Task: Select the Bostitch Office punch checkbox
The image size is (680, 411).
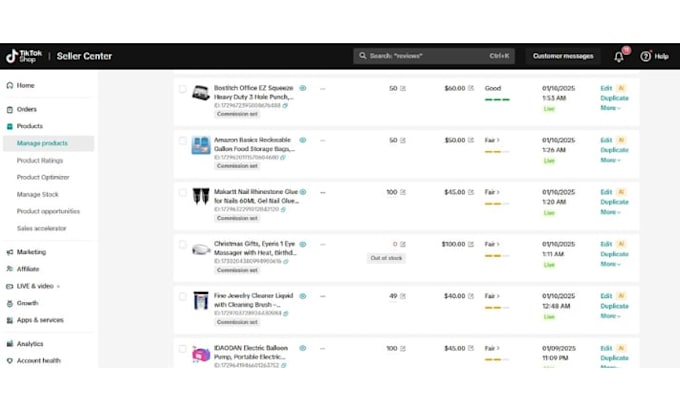Action: tap(183, 89)
